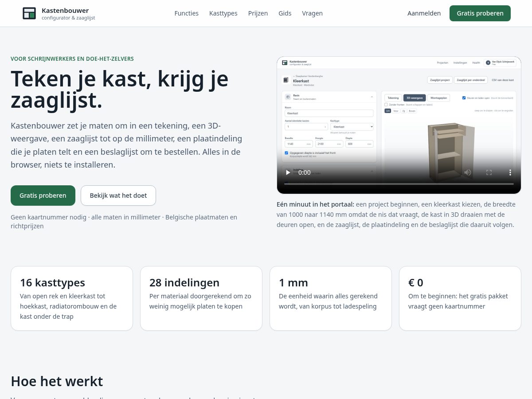Click the 1 mm card heading
This screenshot has width=532, height=399.
(x=293, y=282)
